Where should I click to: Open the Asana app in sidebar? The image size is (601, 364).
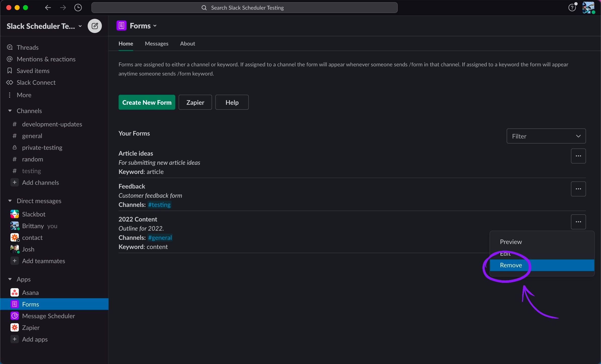(30, 293)
